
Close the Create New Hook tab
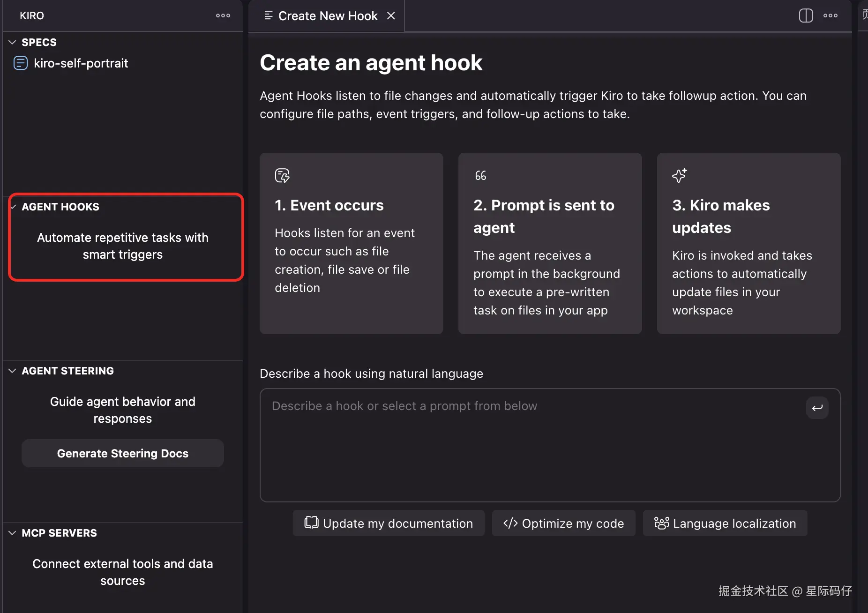click(x=391, y=16)
